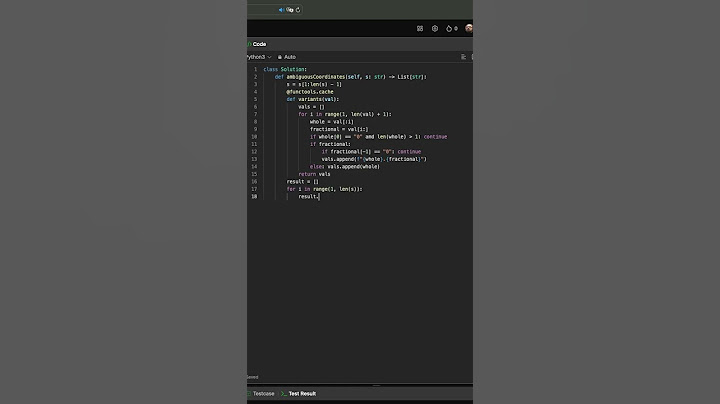
Task: Click the 'whole = val[:i]' line
Action: 332,122
